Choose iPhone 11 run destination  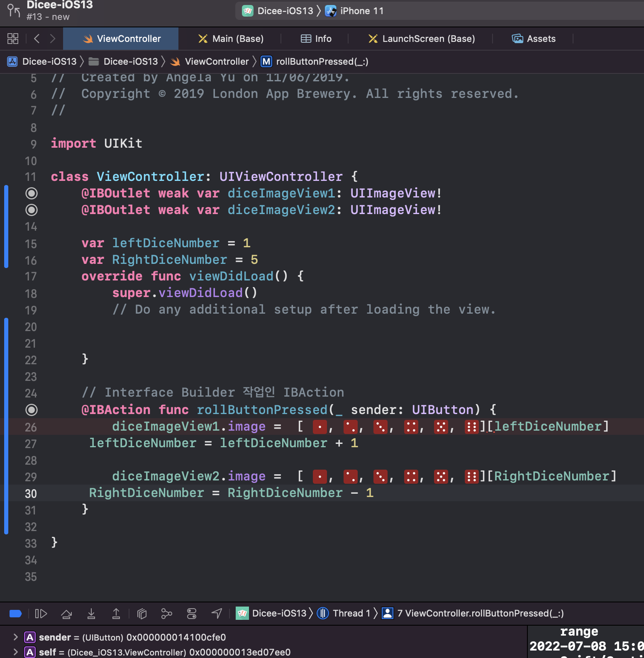coord(355,11)
